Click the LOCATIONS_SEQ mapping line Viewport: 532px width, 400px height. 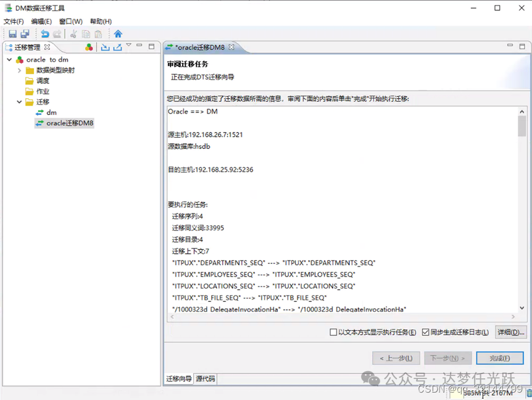[264, 286]
